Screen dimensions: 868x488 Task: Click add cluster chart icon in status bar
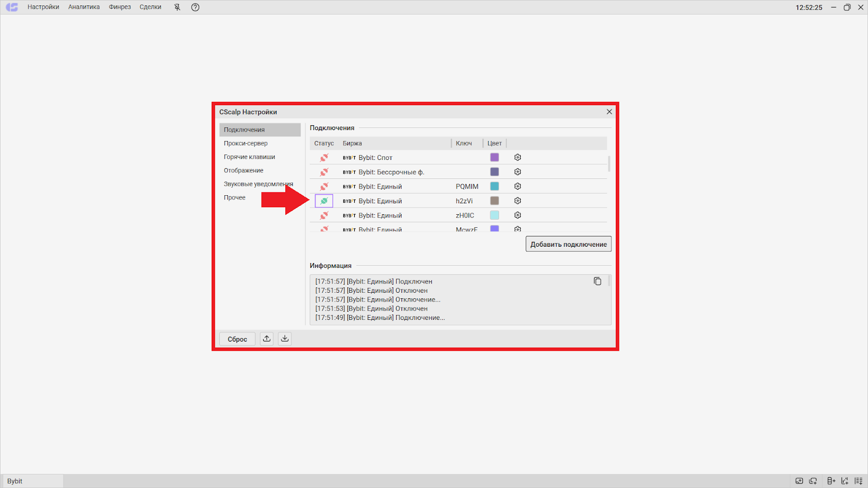point(845,481)
